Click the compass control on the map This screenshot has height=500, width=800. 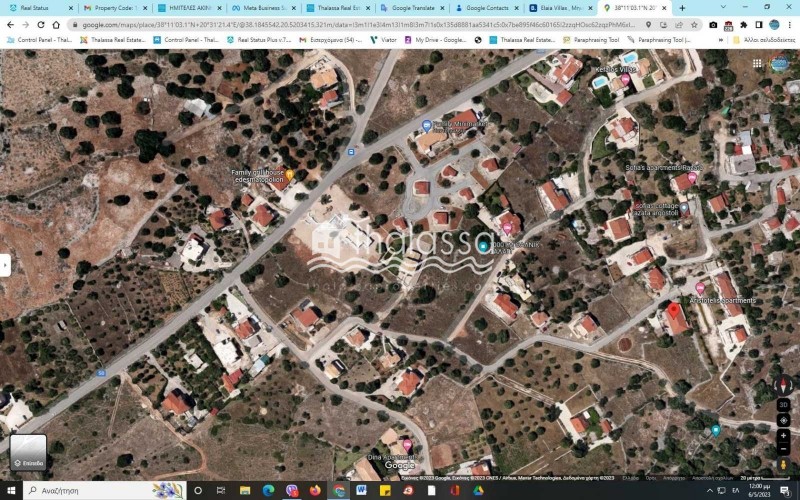point(783,386)
